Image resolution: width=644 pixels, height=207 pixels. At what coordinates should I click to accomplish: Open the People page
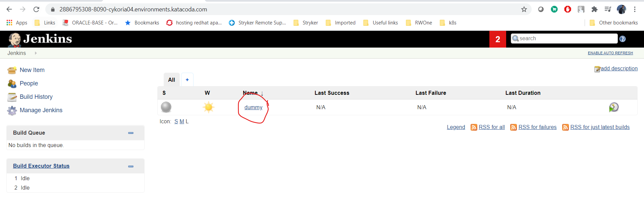pyautogui.click(x=29, y=83)
